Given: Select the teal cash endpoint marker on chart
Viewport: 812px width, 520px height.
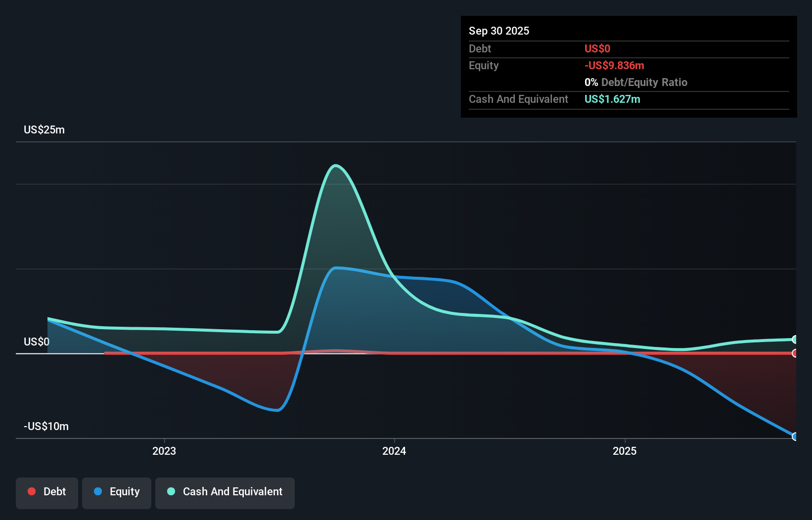Looking at the screenshot, I should point(794,340).
